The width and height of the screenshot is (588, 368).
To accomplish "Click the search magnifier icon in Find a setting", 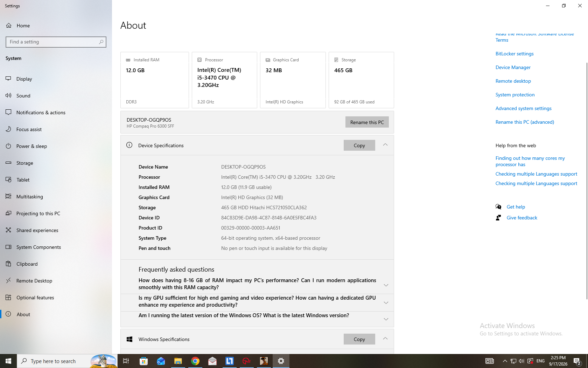I will 101,42.
